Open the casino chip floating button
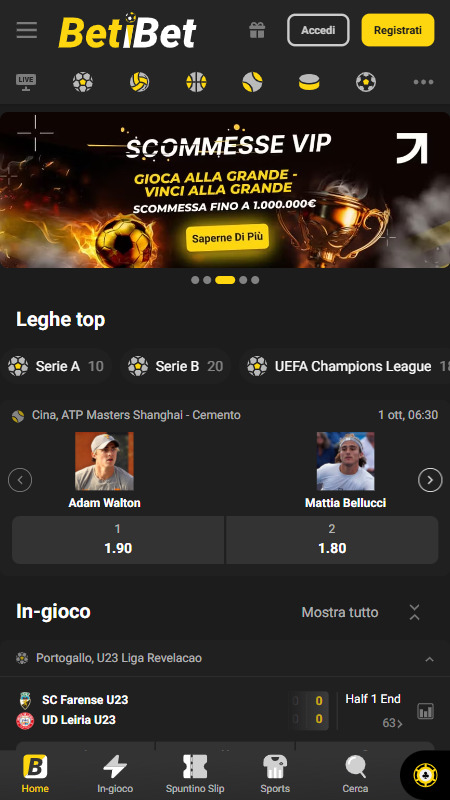The image size is (450, 800). pyautogui.click(x=424, y=776)
